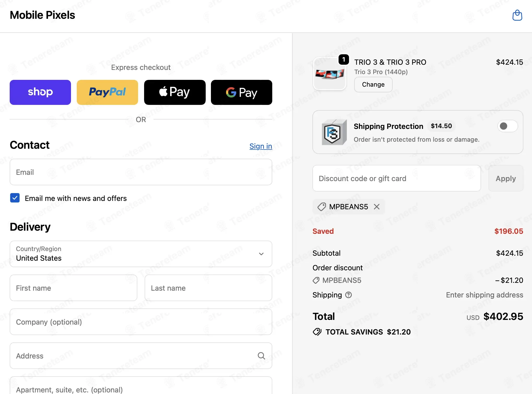Viewport: 532px width, 394px height.
Task: Click the TRIO 3 product thumbnail
Action: 330,74
